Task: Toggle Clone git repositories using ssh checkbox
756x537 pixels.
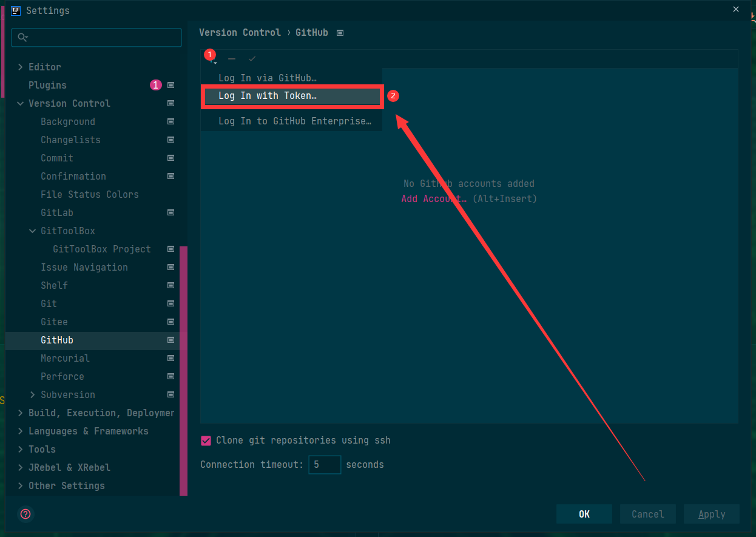Action: click(206, 441)
